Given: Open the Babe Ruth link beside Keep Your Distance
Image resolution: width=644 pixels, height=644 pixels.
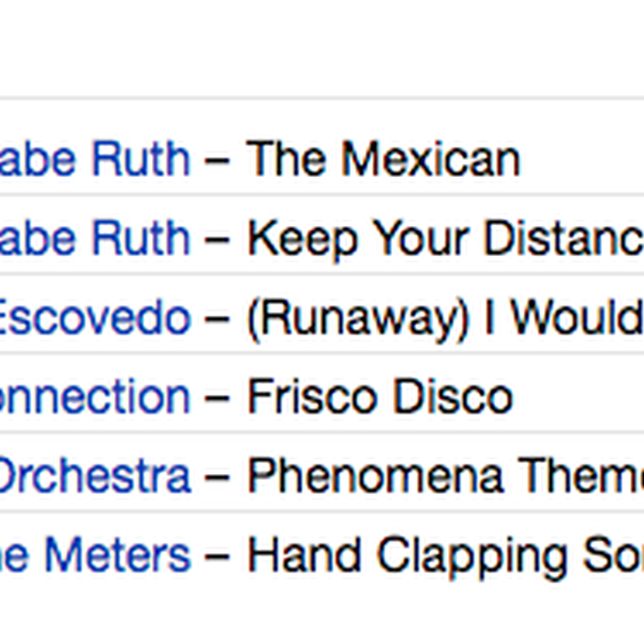Looking at the screenshot, I should point(95,238).
